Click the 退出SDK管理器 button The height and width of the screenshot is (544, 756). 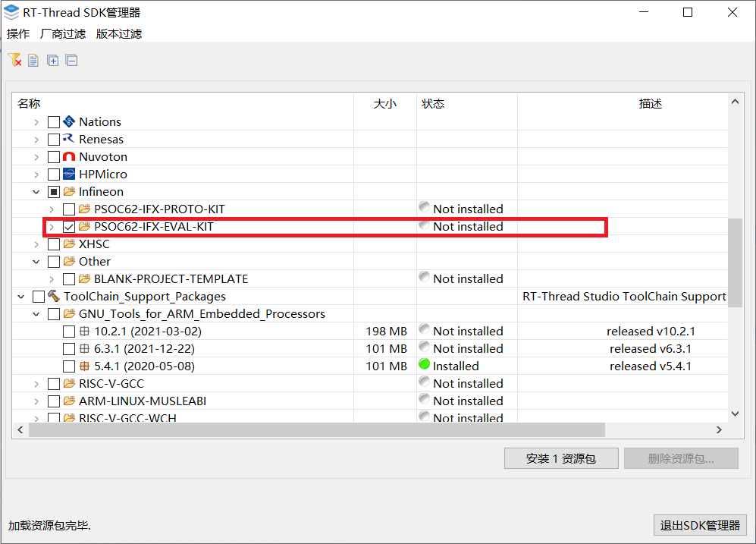700,525
